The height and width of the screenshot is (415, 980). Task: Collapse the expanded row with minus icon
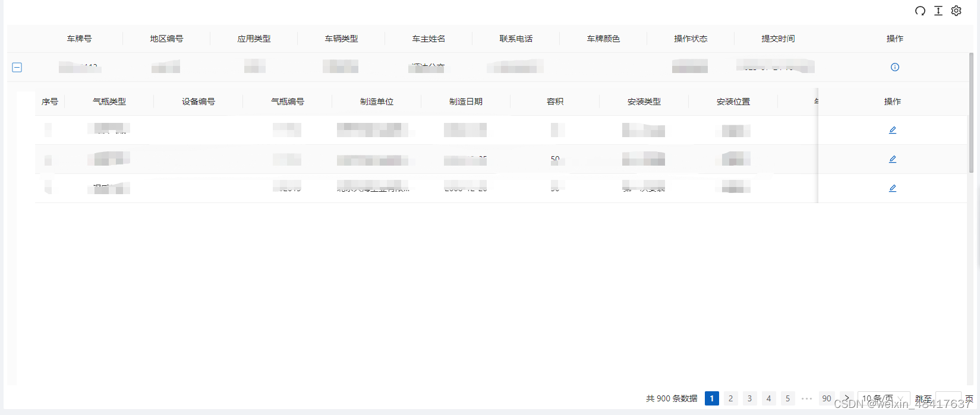[17, 67]
